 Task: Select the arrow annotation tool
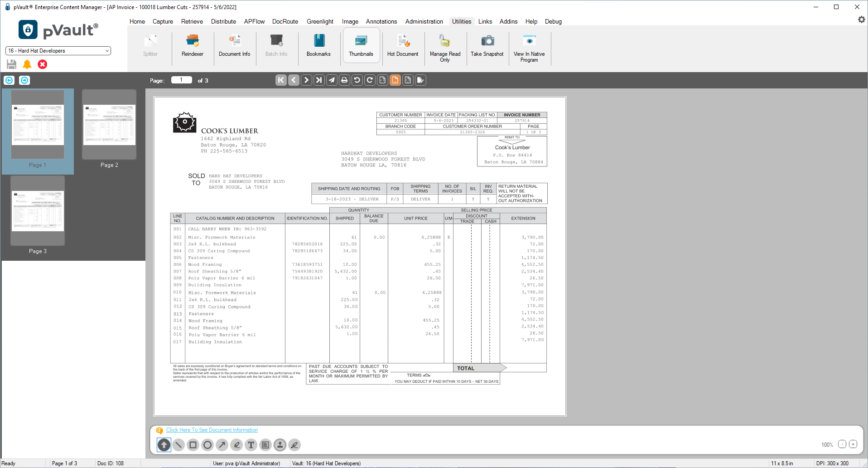(222, 445)
